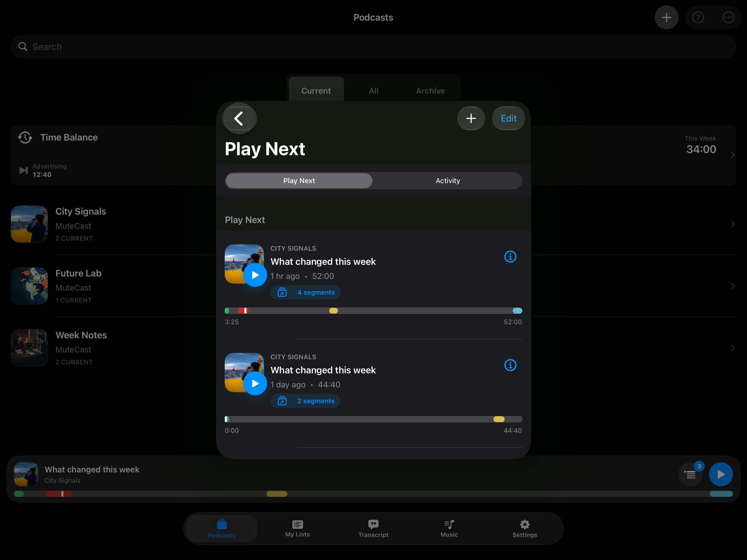
Task: Tap Edit in Play Next panel
Action: click(508, 119)
